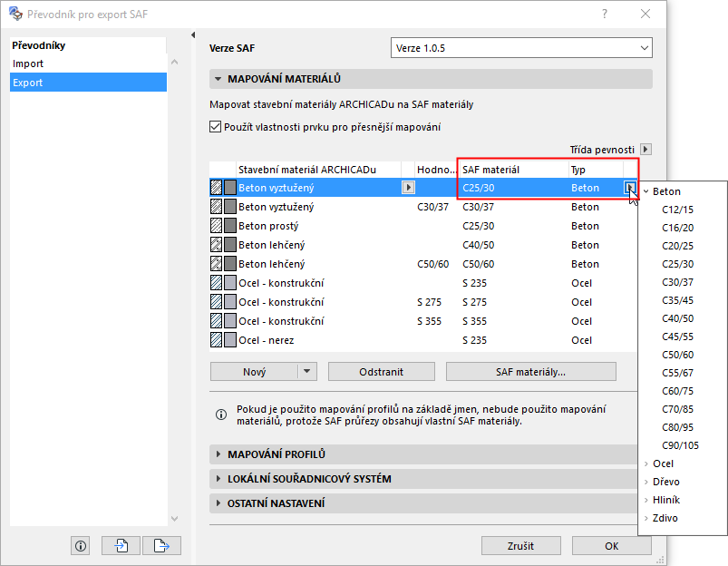Click the Nový button
Image resolution: width=728 pixels, height=566 pixels.
(254, 372)
